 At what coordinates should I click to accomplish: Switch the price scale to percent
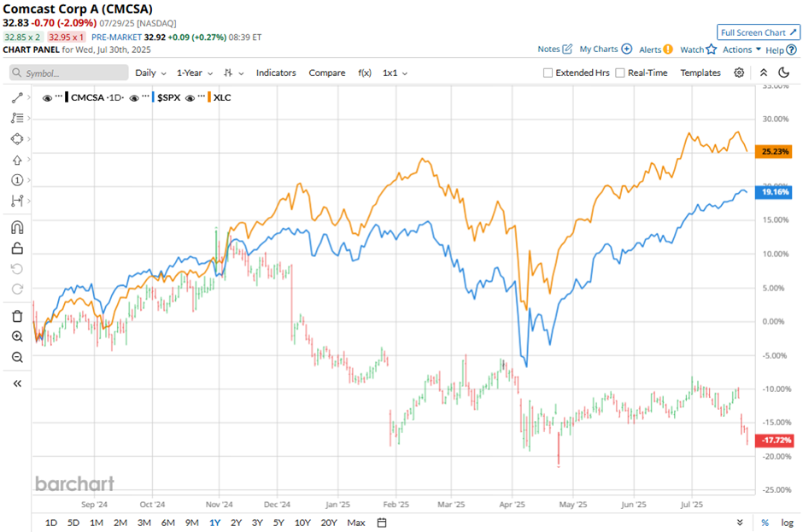pos(765,523)
